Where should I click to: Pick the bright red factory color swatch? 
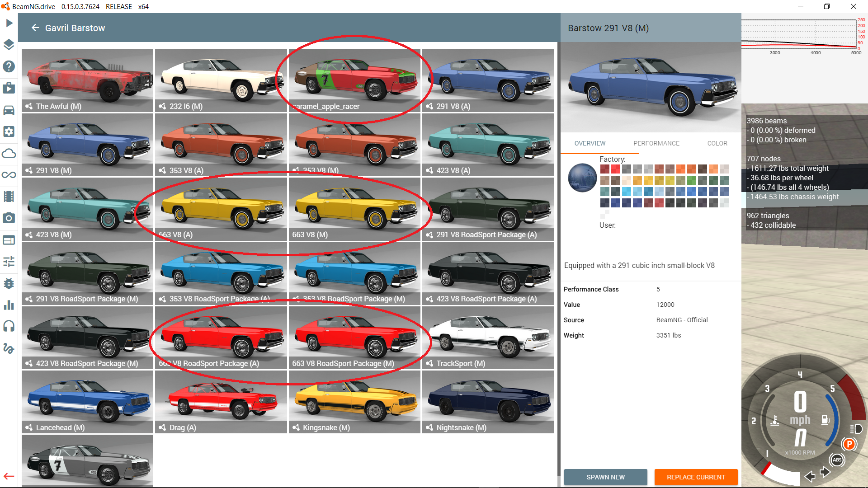pos(616,169)
